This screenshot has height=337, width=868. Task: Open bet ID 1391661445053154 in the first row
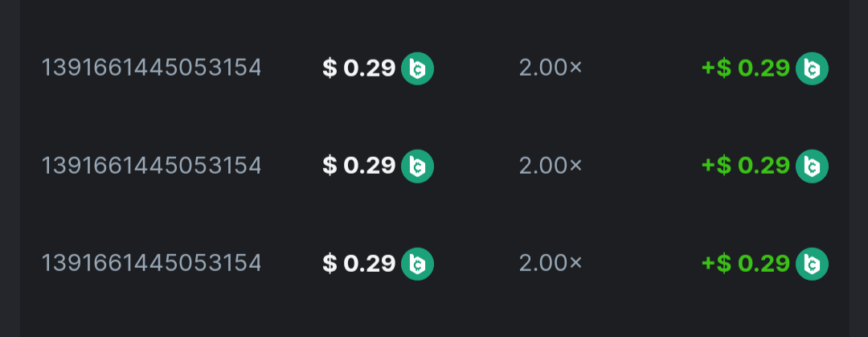(x=151, y=69)
